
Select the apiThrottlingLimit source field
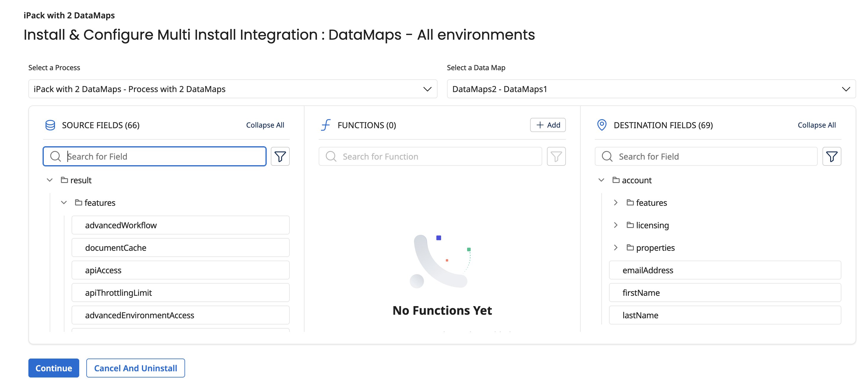tap(180, 293)
